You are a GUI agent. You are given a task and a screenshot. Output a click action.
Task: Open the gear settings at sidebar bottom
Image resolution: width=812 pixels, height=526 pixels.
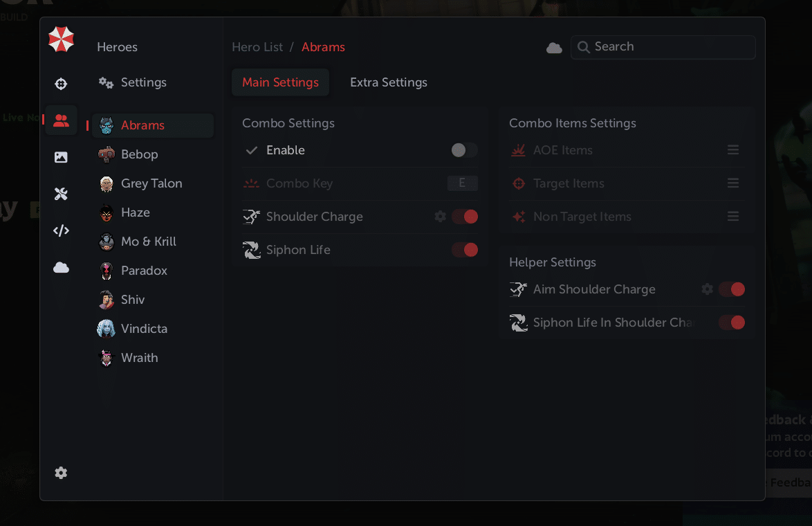point(61,473)
